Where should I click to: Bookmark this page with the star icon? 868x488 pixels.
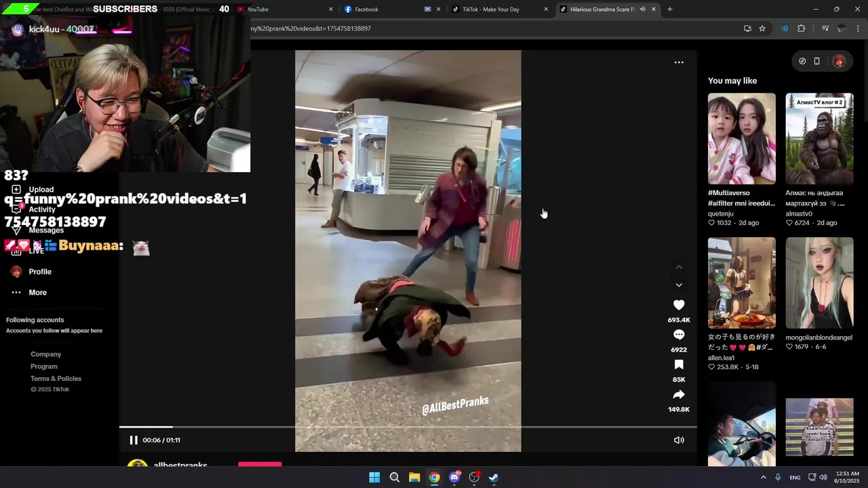pyautogui.click(x=762, y=28)
